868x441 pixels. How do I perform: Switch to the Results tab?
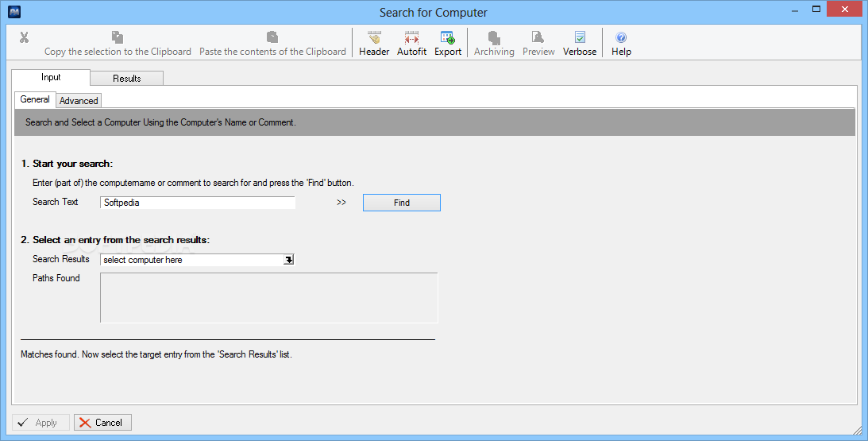tap(127, 79)
